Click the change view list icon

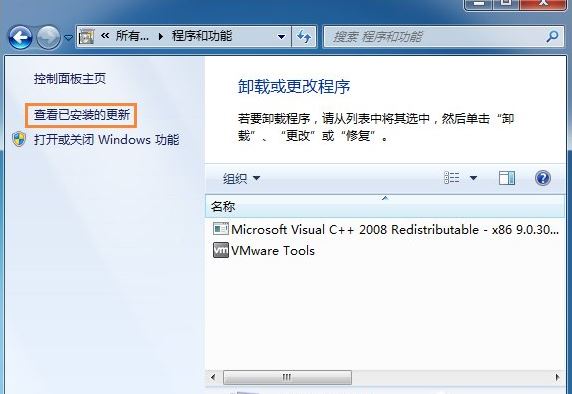pyautogui.click(x=452, y=178)
